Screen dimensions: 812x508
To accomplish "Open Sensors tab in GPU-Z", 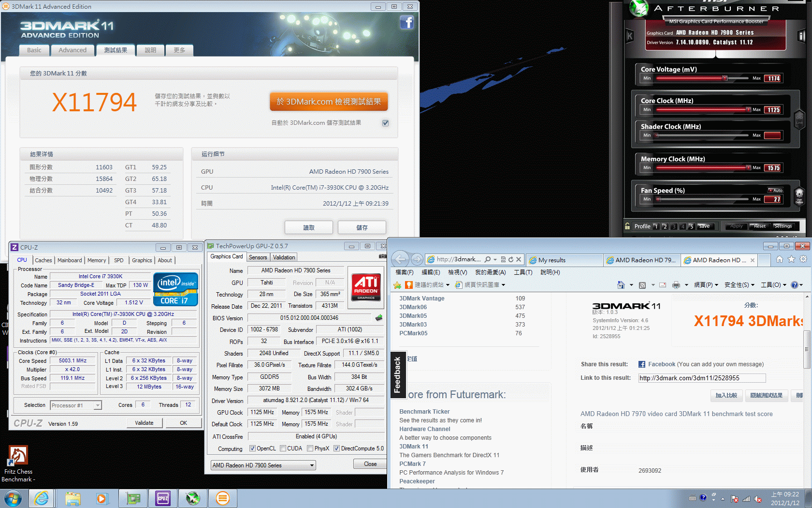I will (x=258, y=257).
